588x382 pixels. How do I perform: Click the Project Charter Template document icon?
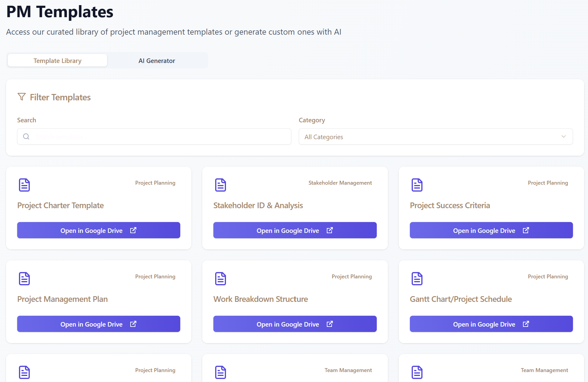[x=24, y=185]
